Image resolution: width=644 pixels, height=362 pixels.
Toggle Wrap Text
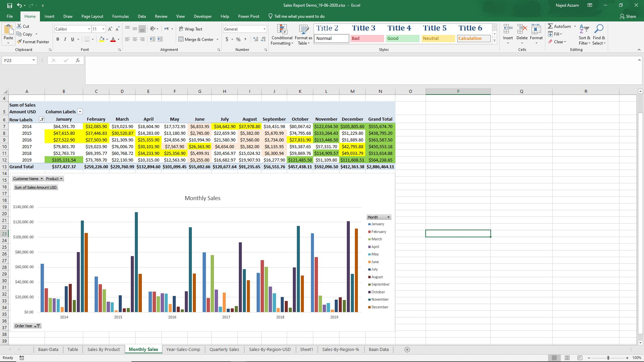tap(191, 29)
